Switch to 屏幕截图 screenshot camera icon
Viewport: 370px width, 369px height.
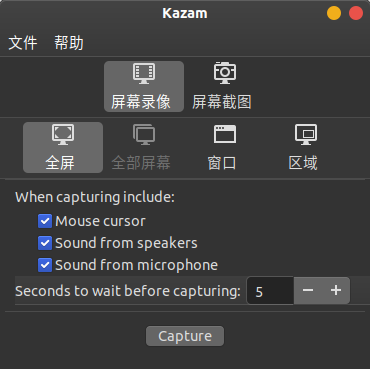click(x=225, y=73)
